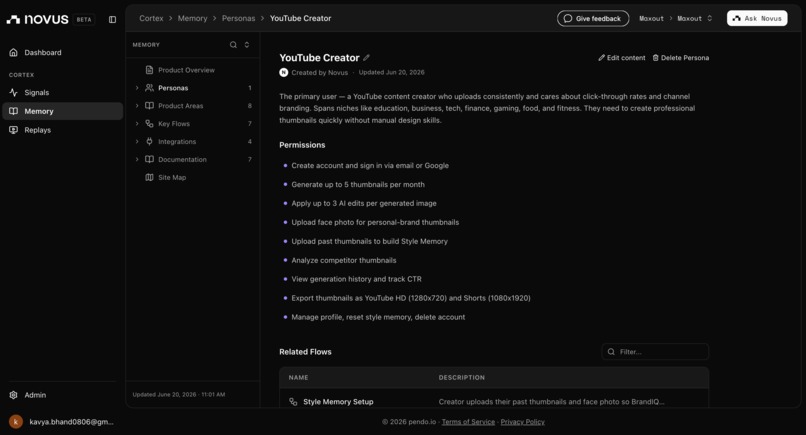This screenshot has height=435, width=806.
Task: Open the Style Memory Setup flow
Action: 338,402
